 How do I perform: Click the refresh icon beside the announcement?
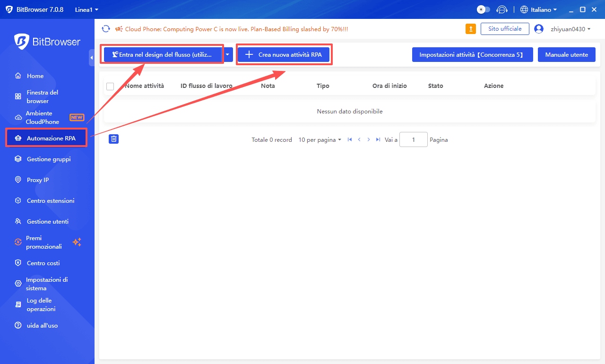pyautogui.click(x=106, y=28)
